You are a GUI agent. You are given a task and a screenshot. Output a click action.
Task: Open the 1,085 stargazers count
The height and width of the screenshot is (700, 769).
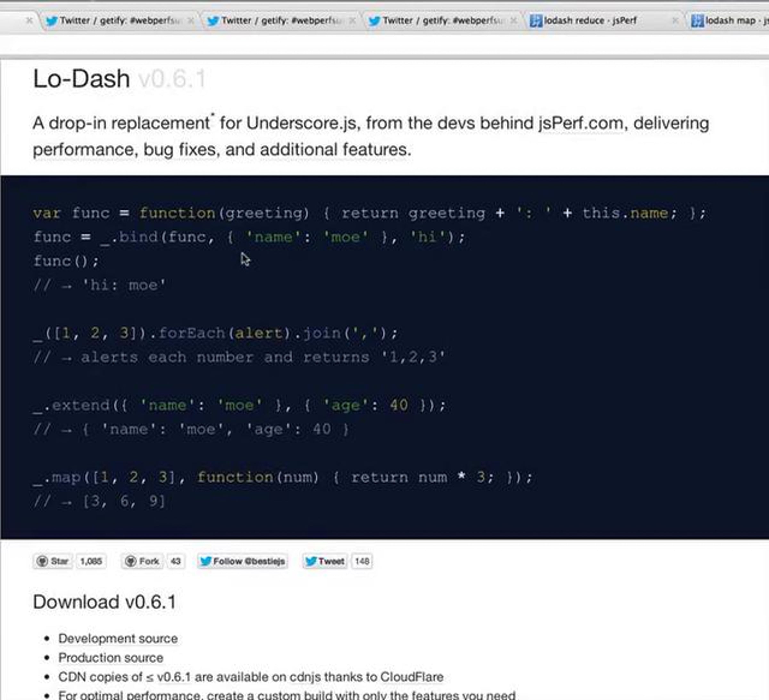[x=91, y=561]
